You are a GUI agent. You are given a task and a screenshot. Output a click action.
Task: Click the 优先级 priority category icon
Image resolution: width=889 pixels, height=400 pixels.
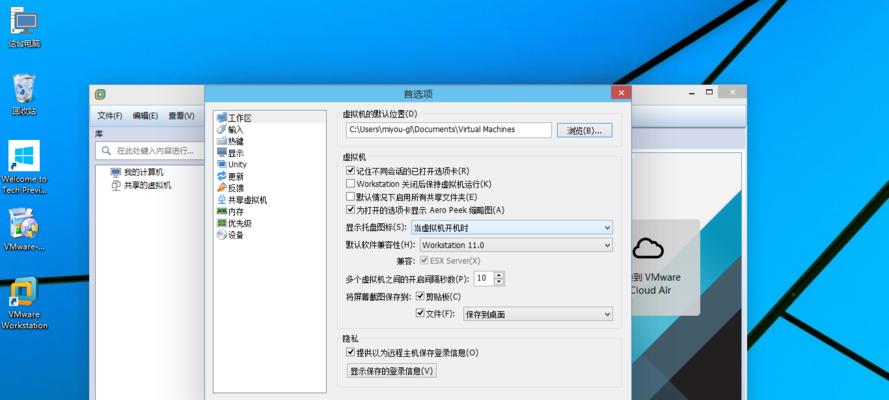click(221, 223)
